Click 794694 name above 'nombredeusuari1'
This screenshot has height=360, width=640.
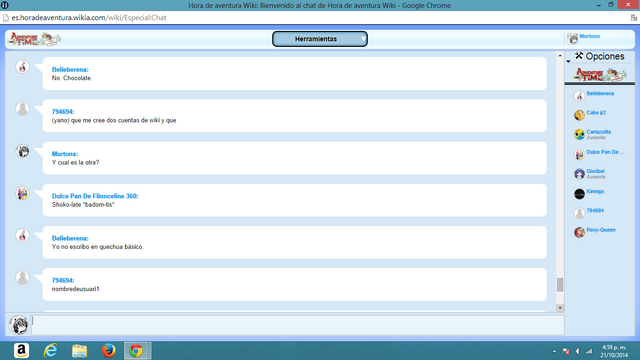click(x=63, y=280)
